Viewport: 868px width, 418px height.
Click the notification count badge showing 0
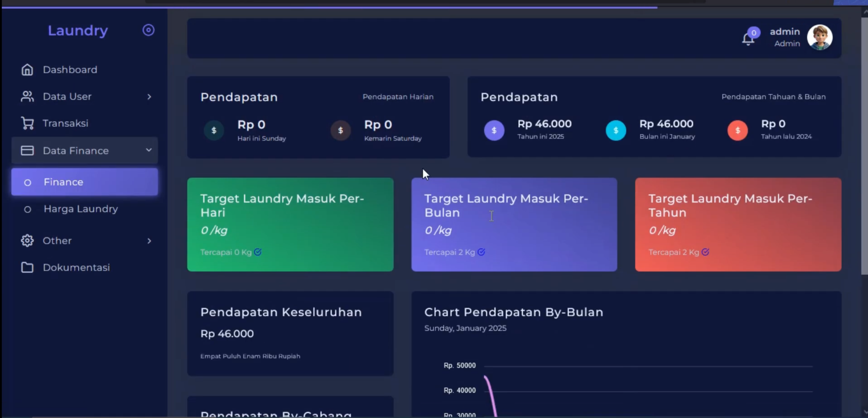click(x=754, y=33)
